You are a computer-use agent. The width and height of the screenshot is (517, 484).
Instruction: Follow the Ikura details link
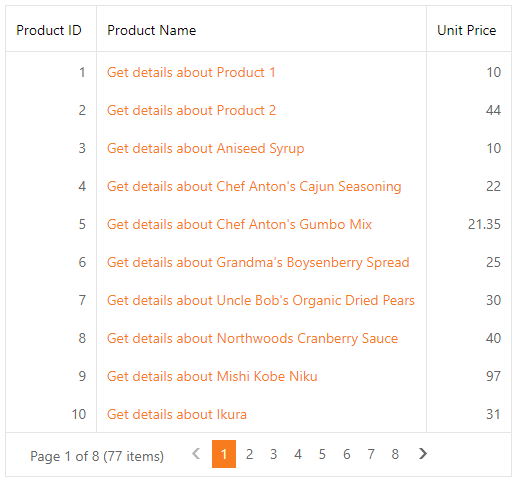pos(177,414)
